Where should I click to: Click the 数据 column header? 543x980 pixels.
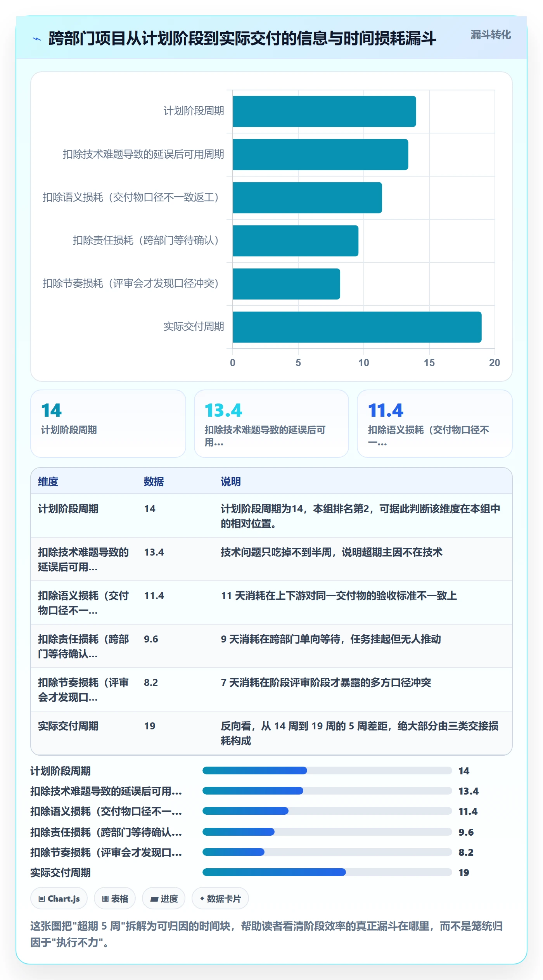pyautogui.click(x=154, y=481)
